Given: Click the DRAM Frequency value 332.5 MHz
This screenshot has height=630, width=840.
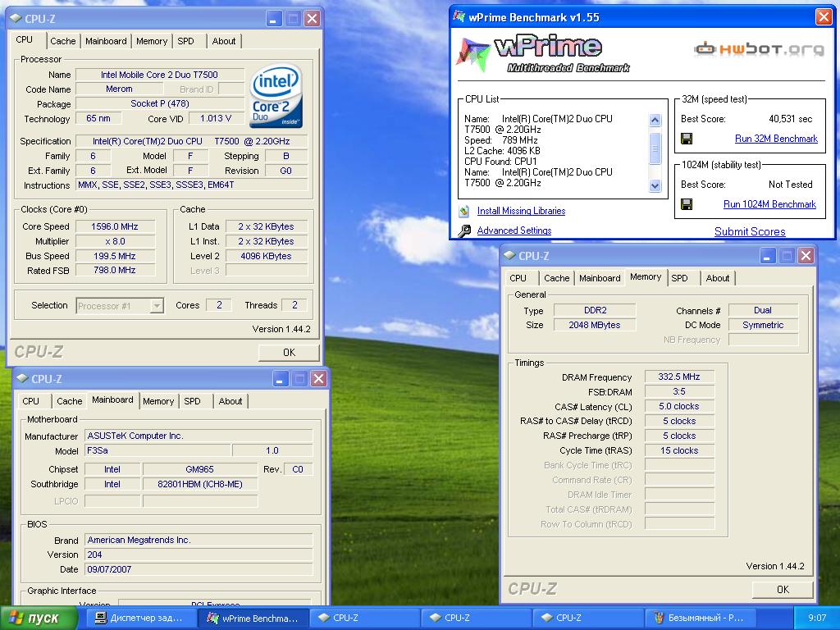Looking at the screenshot, I should click(x=679, y=377).
